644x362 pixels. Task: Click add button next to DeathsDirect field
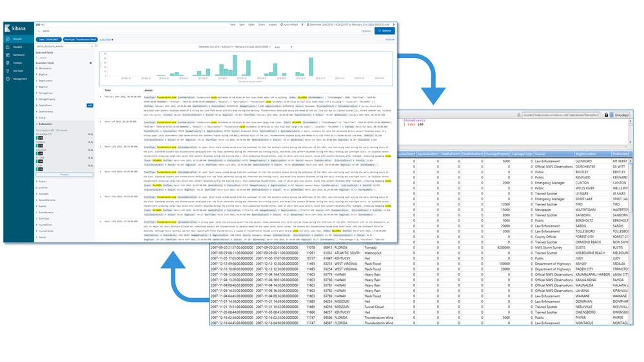(90, 106)
